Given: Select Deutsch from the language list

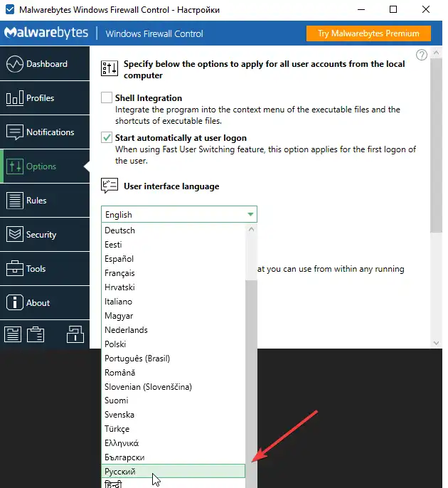Looking at the screenshot, I should (x=174, y=230).
